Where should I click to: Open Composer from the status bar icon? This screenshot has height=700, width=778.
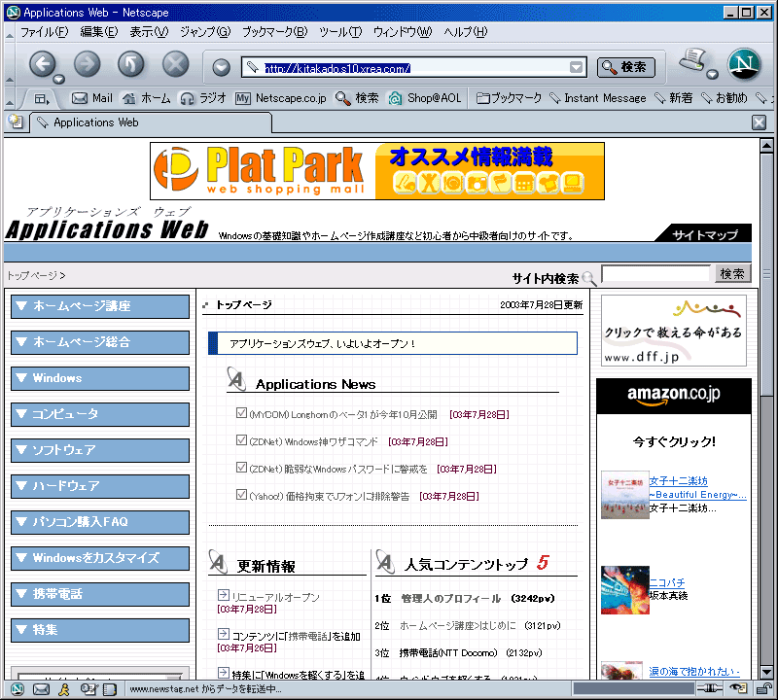[88, 688]
